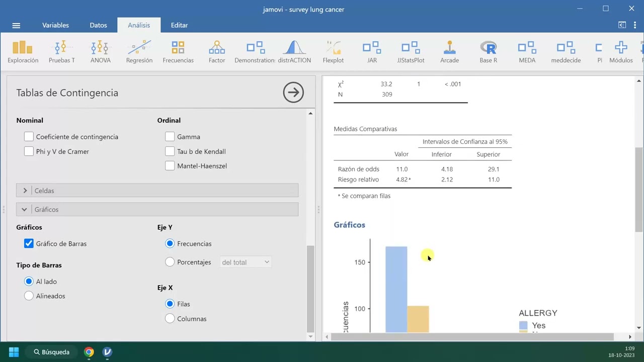Select Filas for the X axis
The width and height of the screenshot is (644, 362).
170,304
